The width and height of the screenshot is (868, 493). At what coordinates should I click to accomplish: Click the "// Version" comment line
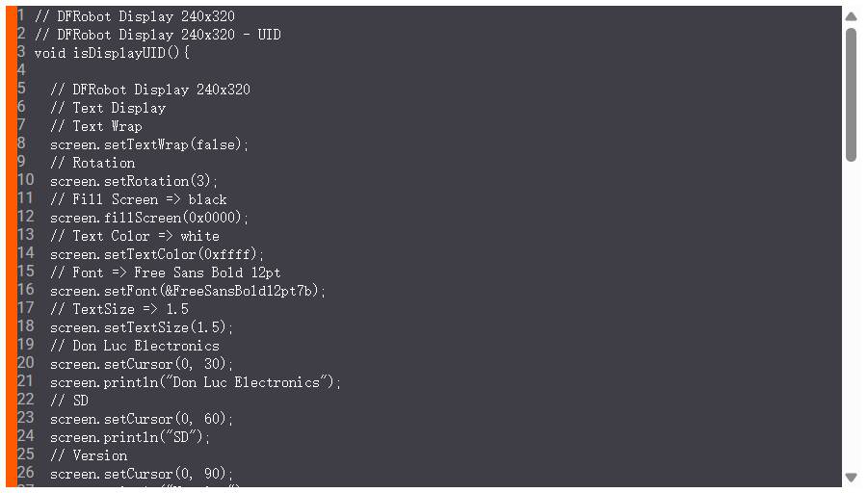click(x=88, y=455)
